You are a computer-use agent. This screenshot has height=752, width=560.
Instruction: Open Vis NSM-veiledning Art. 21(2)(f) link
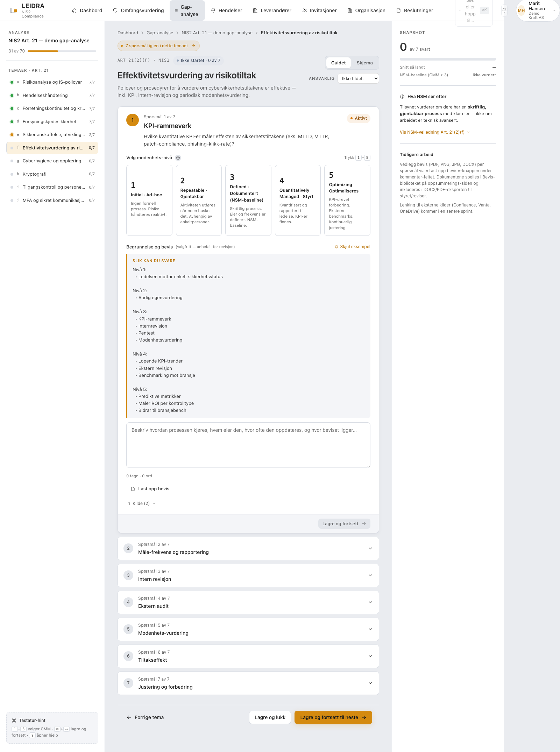pos(434,132)
